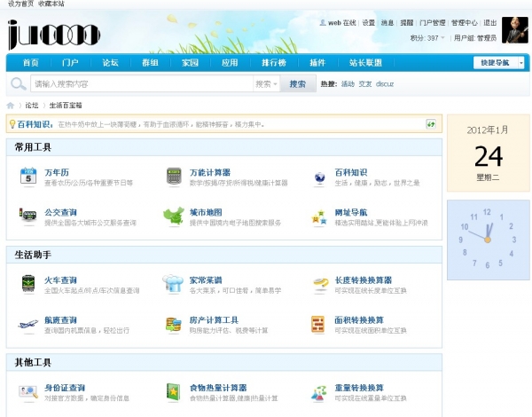This screenshot has width=532, height=417.
Task: Click the 用户组: 管理员 link
Action: point(475,37)
